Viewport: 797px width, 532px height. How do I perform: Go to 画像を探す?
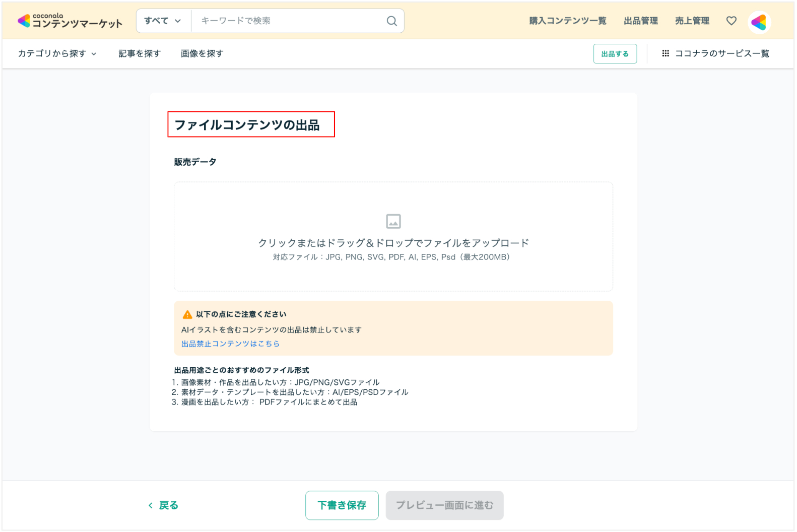pos(202,53)
